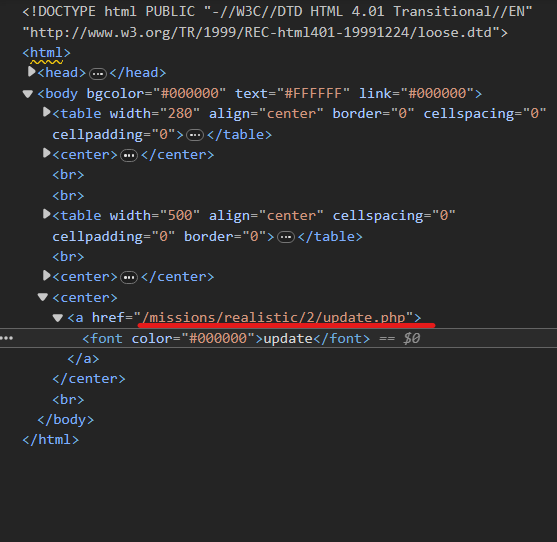Select the closing </a> tag
Screen dimensions: 557x542
point(83,359)
